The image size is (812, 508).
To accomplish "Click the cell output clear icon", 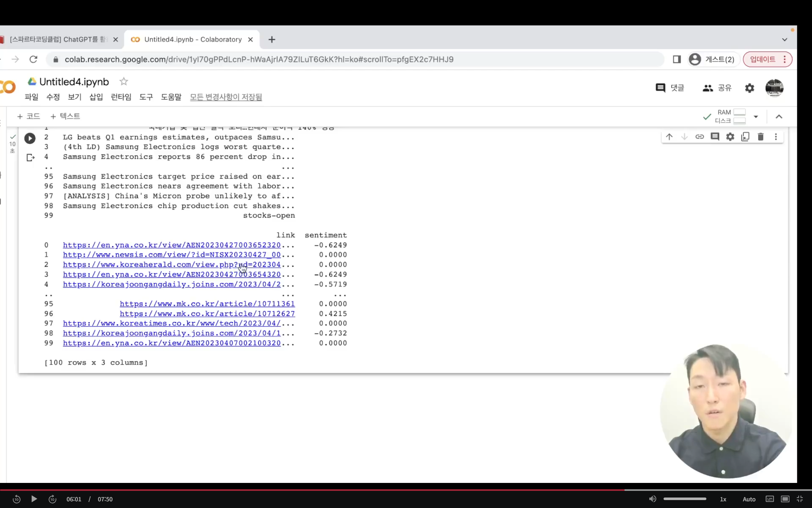I will (30, 157).
